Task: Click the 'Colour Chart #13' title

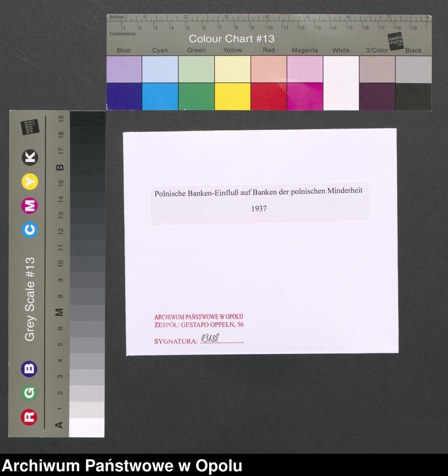Action: pos(232,39)
